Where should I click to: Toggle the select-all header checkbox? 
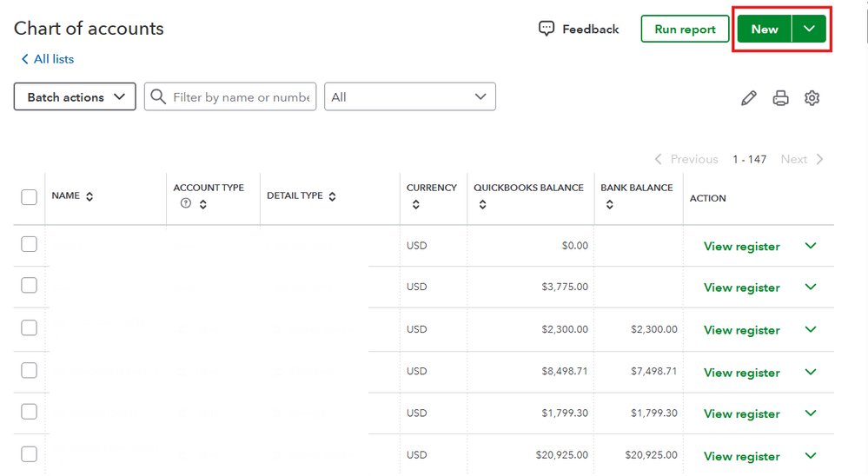coord(29,197)
